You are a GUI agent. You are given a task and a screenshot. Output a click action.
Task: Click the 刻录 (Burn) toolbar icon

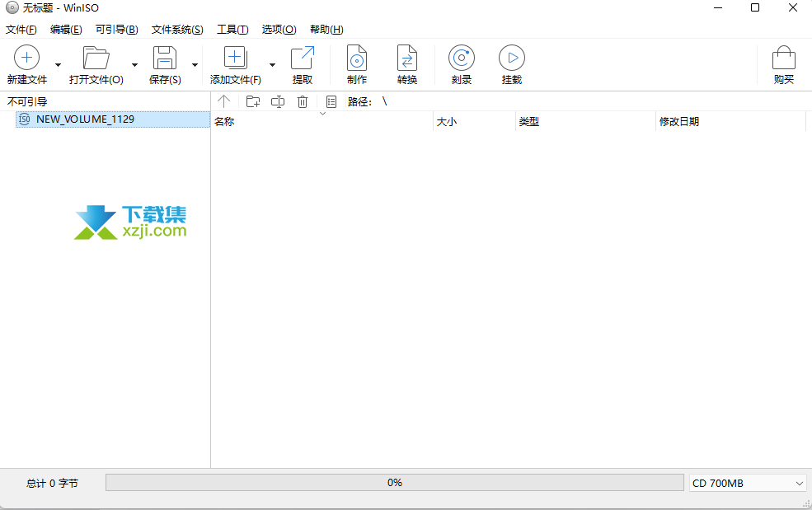pos(462,58)
